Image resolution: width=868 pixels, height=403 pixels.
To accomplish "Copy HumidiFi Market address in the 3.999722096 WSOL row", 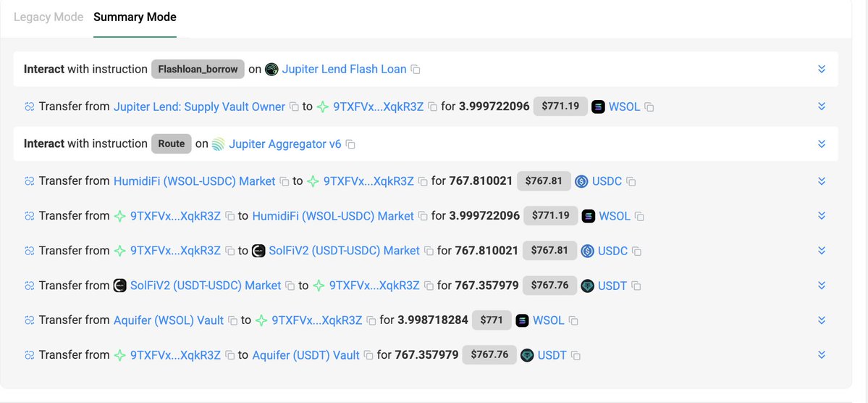I will click(x=423, y=216).
